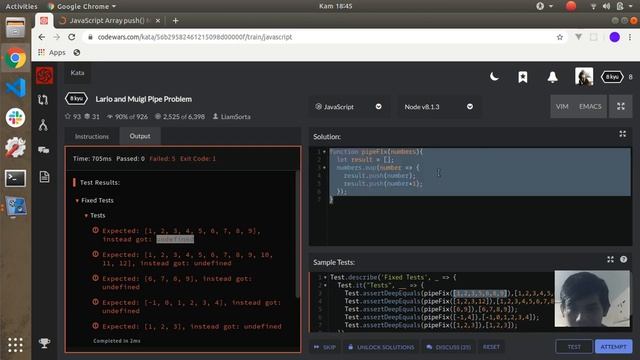Open the Node v8.1.3 version dropdown

click(438, 107)
